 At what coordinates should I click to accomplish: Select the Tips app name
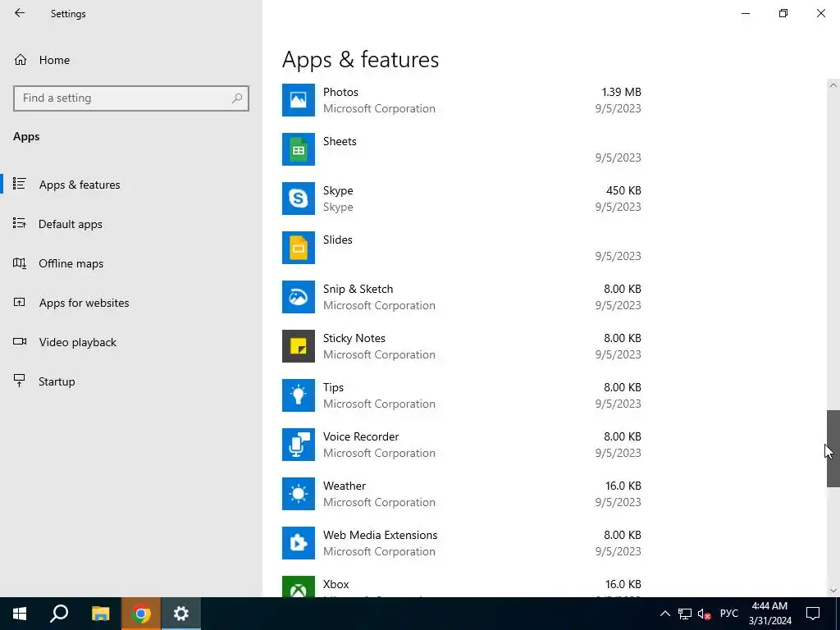[333, 388]
